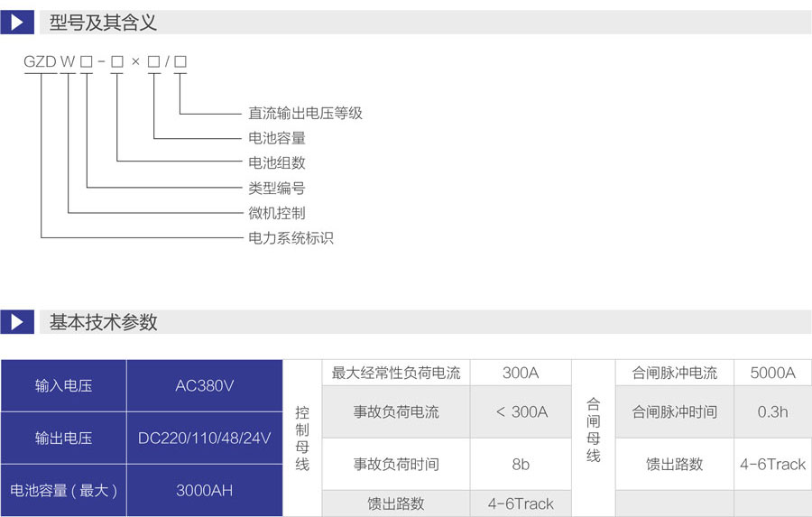Click the arrow icon beside 基本技术参数
This screenshot has width=812, height=517.
(x=17, y=322)
